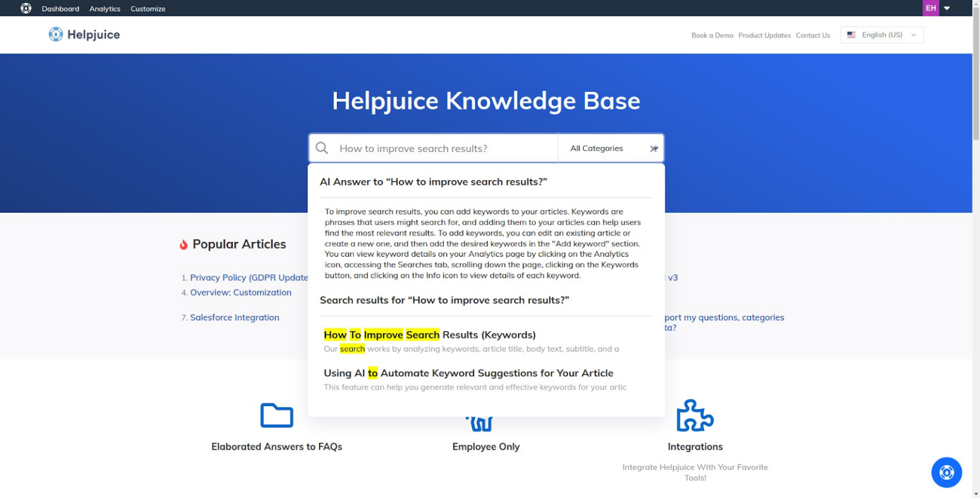980x498 pixels.
Task: Open the All Categories dropdown
Action: (x=597, y=147)
